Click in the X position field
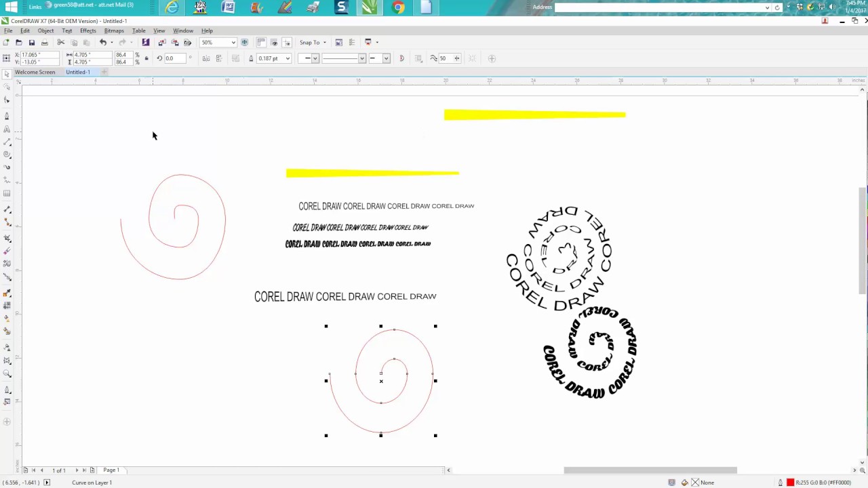Screen dimensions: 868x488 [x=39, y=55]
